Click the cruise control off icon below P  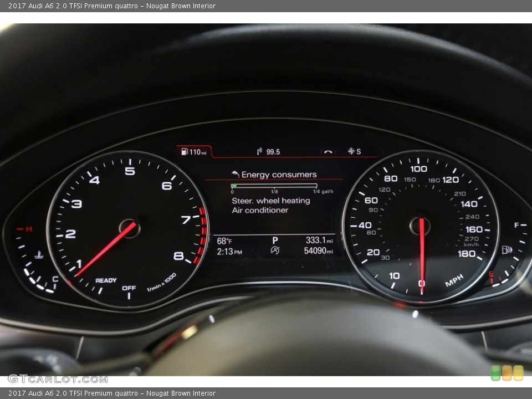[275, 250]
